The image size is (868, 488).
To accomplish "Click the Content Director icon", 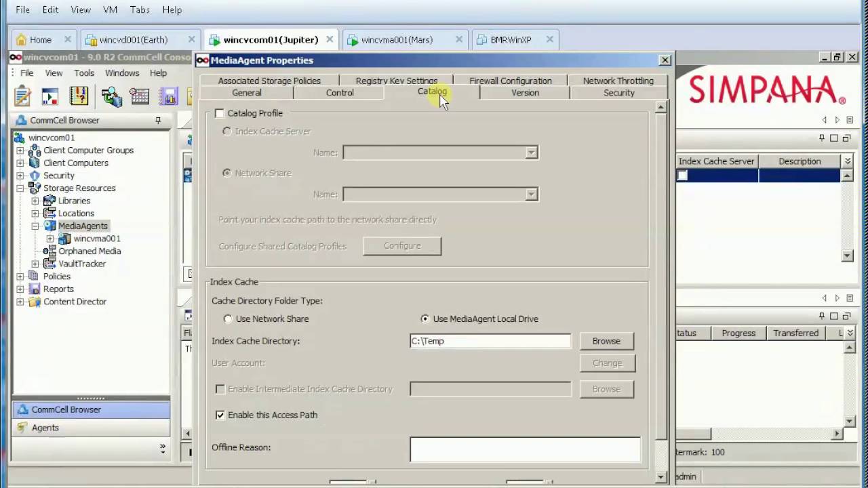I will (x=34, y=302).
